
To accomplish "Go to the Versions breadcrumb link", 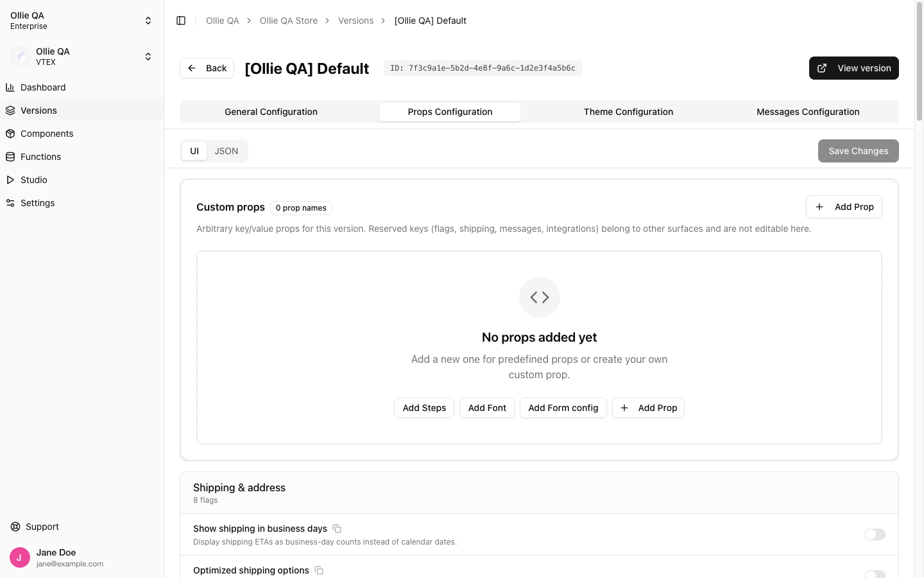I will pos(356,21).
